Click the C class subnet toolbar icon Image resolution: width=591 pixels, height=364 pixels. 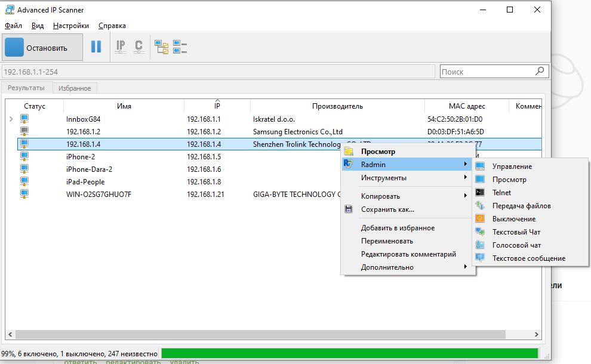[138, 47]
